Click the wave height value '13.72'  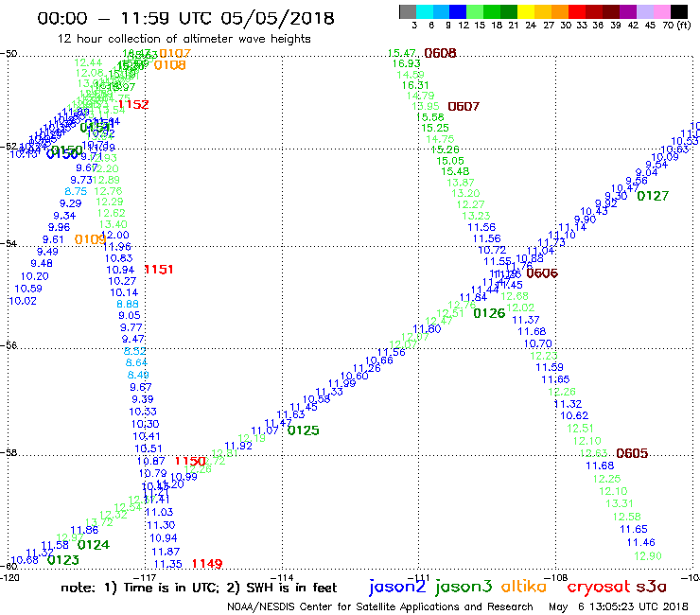[98, 521]
